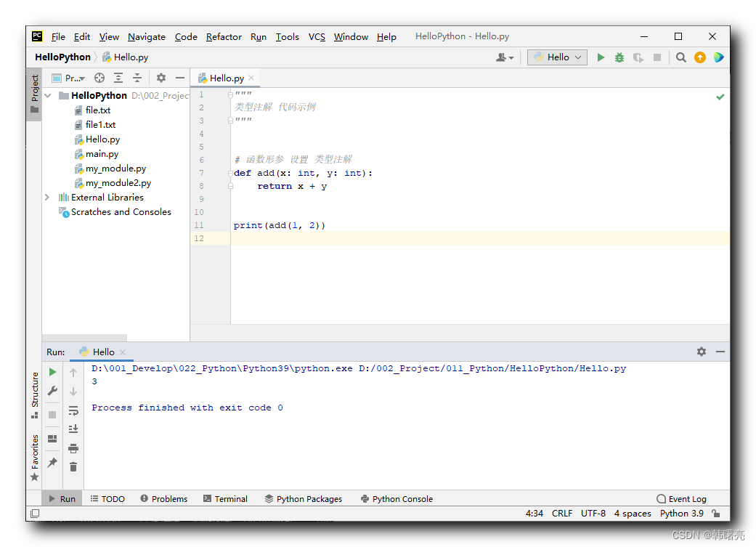The image size is (756, 547).
Task: Open the Python Packages tool window
Action: point(304,499)
